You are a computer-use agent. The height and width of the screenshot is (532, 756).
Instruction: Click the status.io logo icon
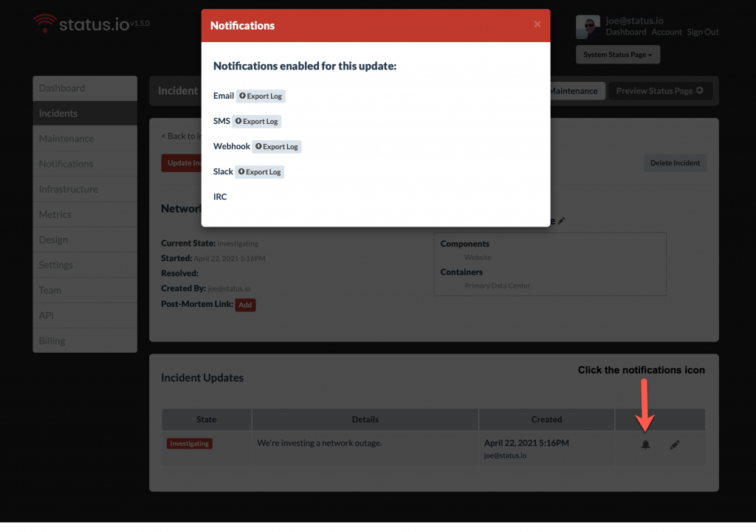(44, 23)
